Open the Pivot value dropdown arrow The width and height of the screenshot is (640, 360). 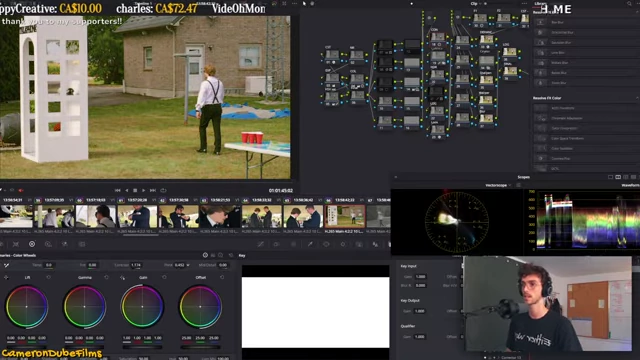pos(188,265)
